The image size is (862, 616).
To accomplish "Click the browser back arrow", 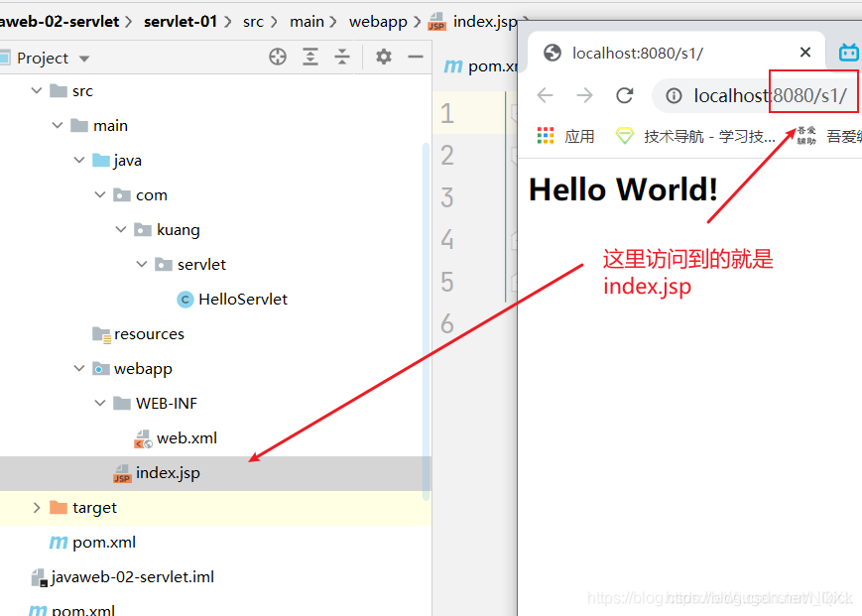I will point(545,95).
